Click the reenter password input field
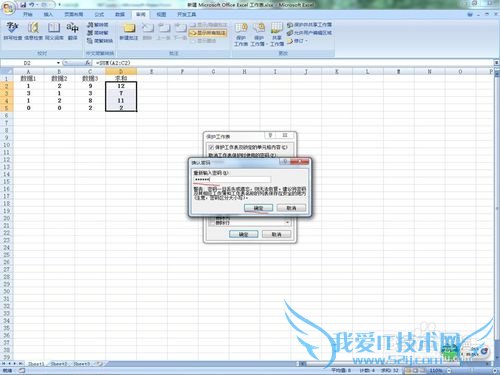This screenshot has width=500, height=375. pyautogui.click(x=232, y=180)
